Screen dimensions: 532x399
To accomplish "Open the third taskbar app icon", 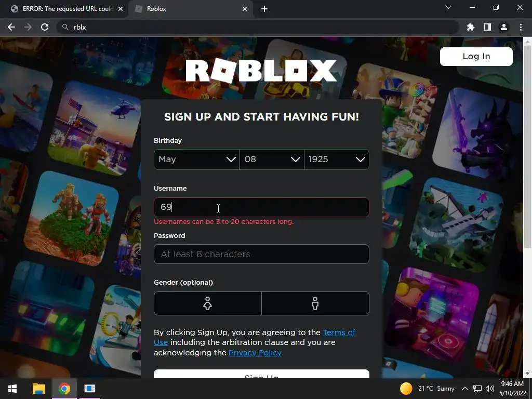I will (89, 389).
